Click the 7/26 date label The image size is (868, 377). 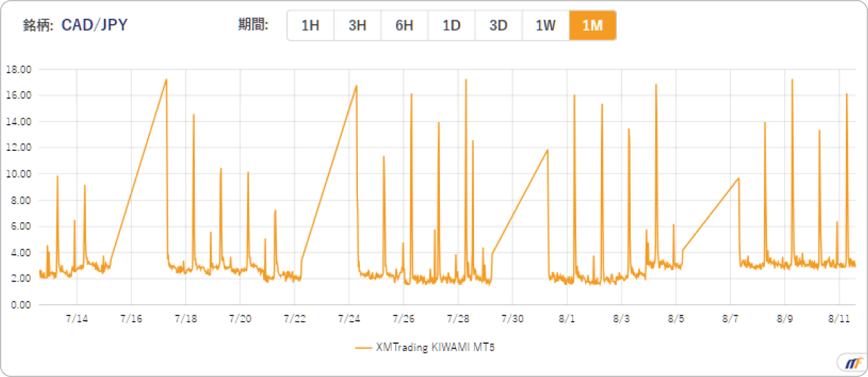[x=403, y=318]
